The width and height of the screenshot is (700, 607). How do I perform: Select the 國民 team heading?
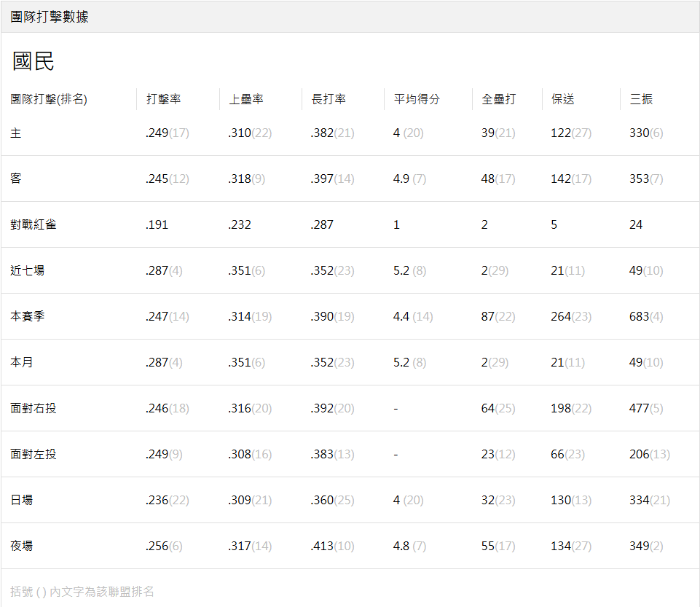pyautogui.click(x=34, y=61)
